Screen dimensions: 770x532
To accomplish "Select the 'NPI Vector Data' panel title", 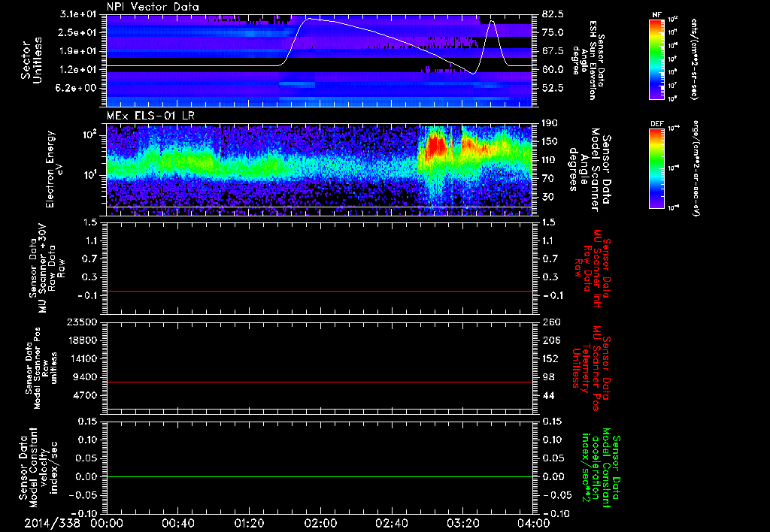I will [x=153, y=7].
